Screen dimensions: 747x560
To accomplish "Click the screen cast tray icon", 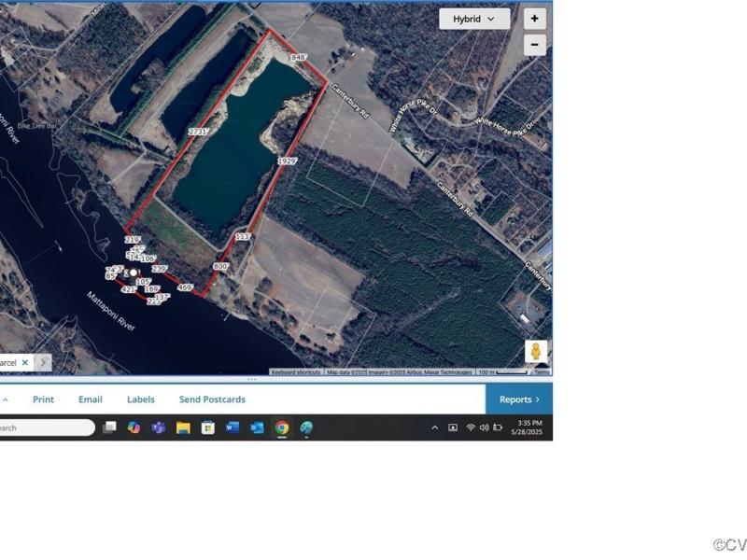I will pyautogui.click(x=453, y=427).
